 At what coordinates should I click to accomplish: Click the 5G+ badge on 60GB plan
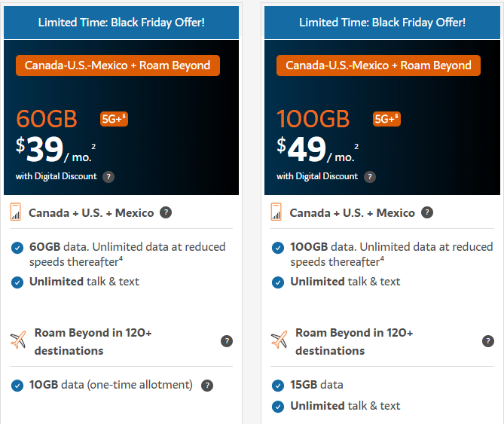(x=114, y=119)
